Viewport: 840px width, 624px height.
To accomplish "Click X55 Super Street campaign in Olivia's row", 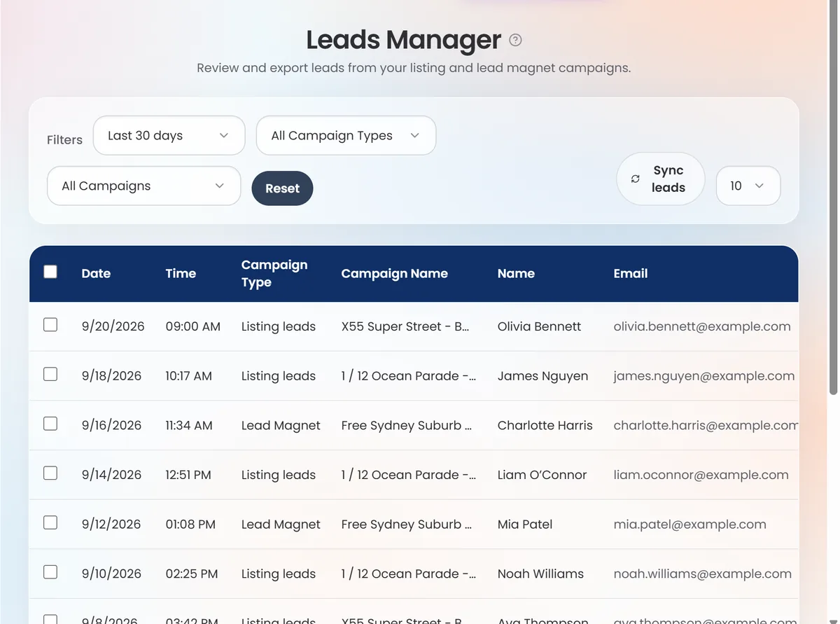I will click(405, 326).
